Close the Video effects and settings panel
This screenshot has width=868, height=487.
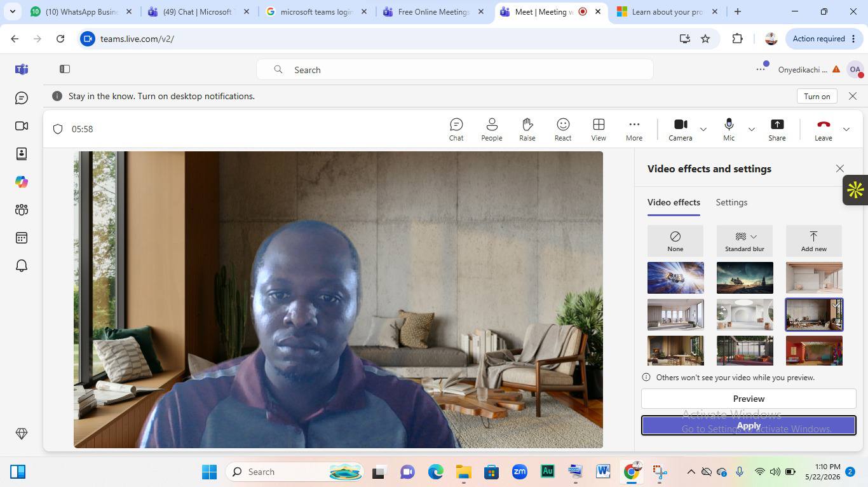click(x=840, y=168)
